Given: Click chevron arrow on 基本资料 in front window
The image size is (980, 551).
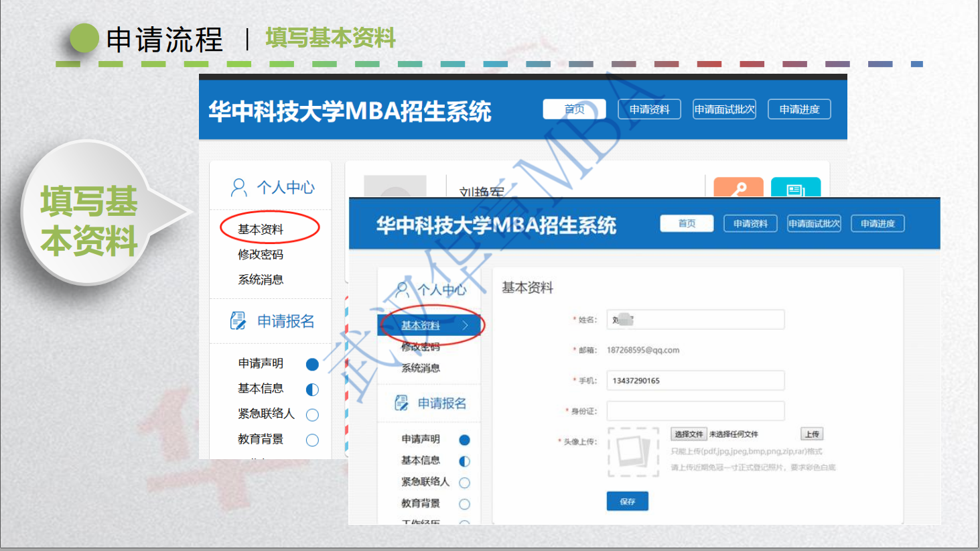Looking at the screenshot, I should tap(465, 325).
